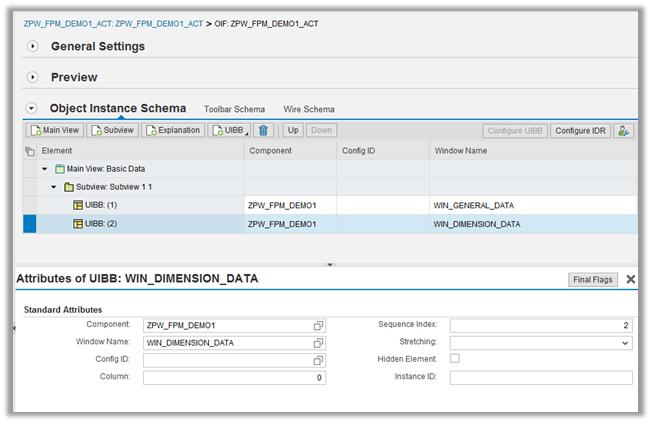Screen dimensions: 651x423
Task: Close the Attributes of UIBB panel
Action: pos(630,279)
